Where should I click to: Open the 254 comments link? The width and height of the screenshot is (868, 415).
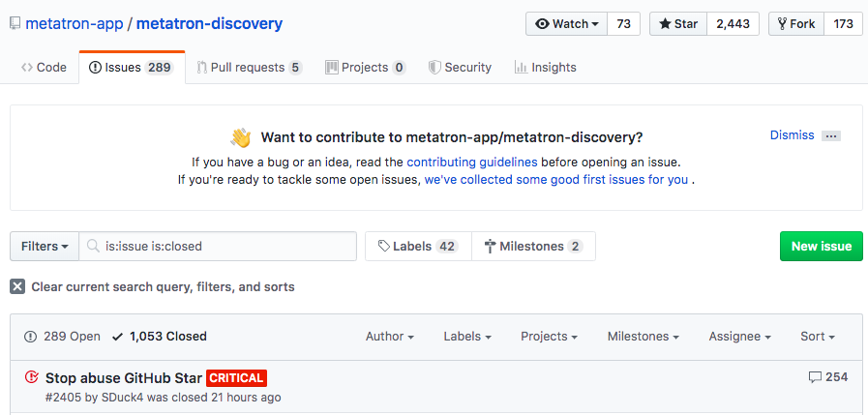(x=828, y=377)
